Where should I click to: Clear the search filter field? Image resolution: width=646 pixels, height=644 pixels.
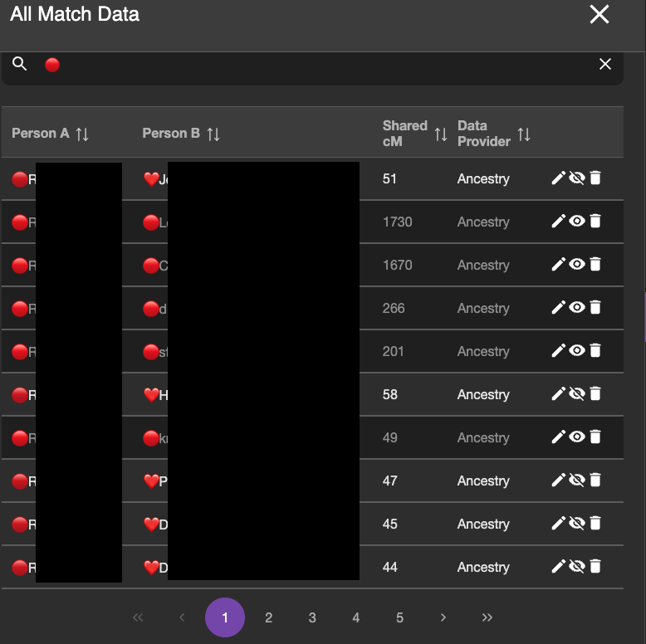tap(605, 64)
